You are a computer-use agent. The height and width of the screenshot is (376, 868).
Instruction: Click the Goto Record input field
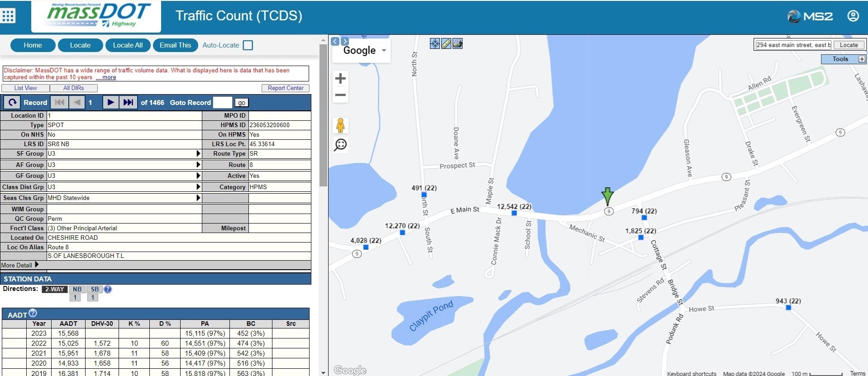[222, 103]
